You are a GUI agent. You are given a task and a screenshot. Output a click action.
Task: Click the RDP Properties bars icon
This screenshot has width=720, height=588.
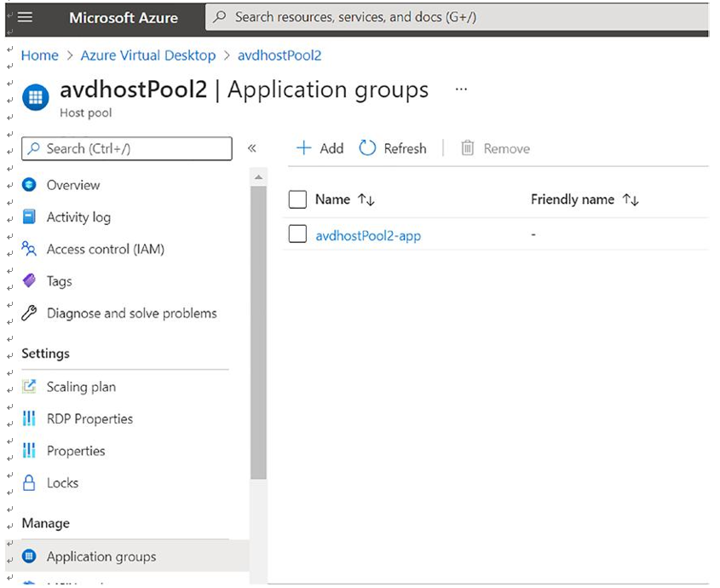click(29, 418)
